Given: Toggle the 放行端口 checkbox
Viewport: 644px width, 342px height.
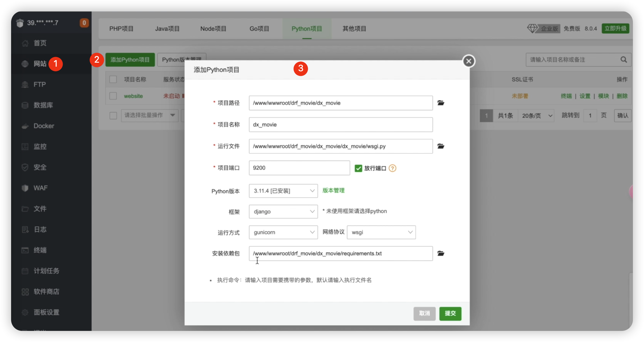Looking at the screenshot, I should point(358,168).
